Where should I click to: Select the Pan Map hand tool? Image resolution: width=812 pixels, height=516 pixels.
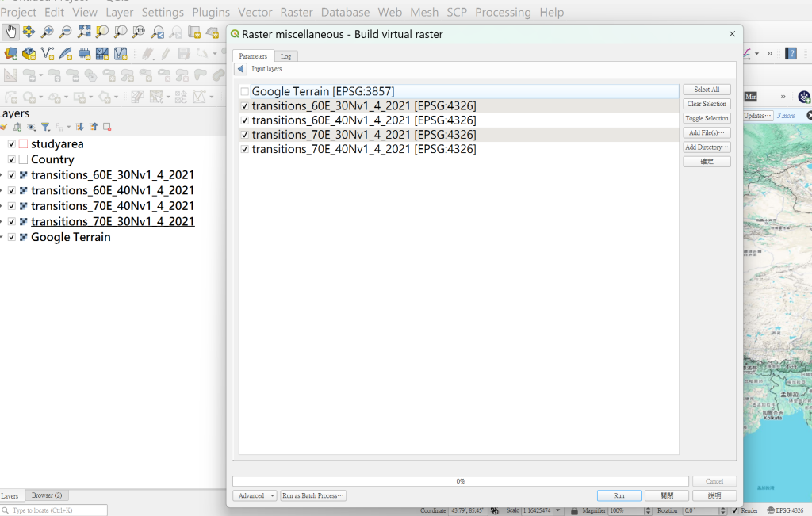[10, 32]
